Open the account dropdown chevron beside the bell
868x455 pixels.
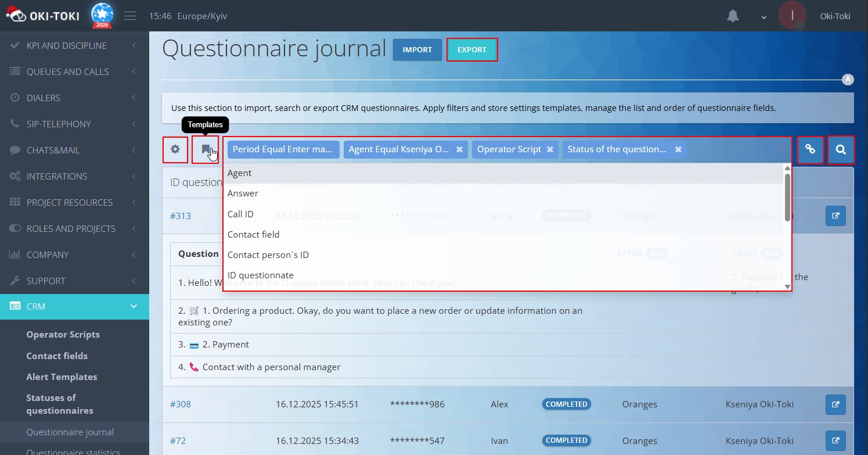[762, 17]
